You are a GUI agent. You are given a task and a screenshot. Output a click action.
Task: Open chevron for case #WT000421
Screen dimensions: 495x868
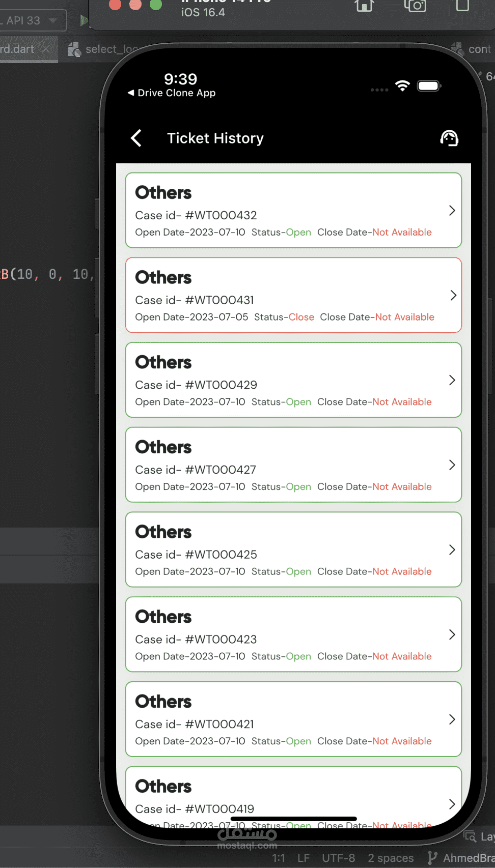(x=452, y=719)
